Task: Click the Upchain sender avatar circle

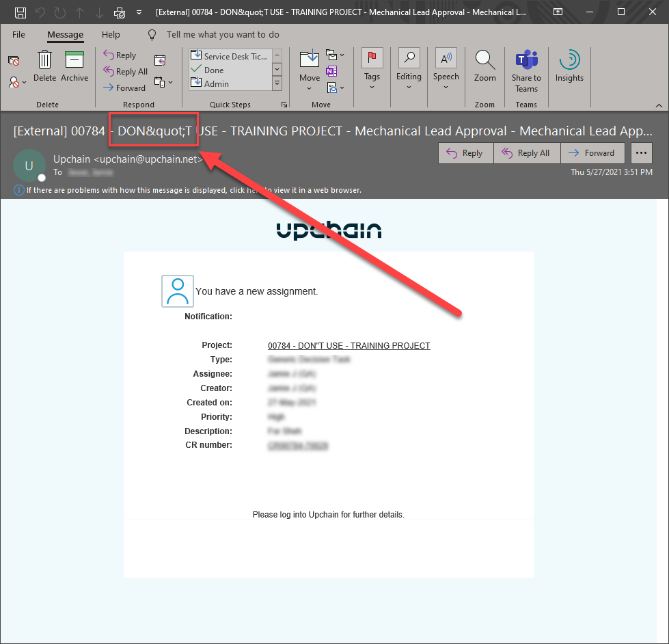Action: (29, 166)
